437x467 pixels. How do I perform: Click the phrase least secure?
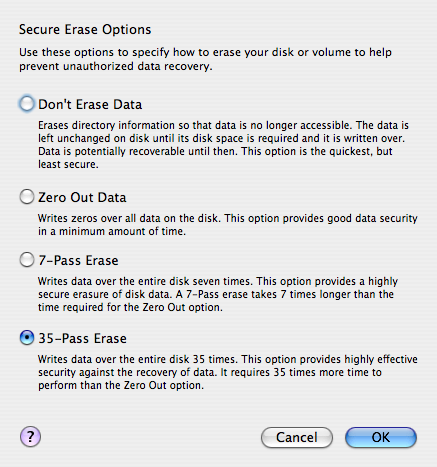68,164
